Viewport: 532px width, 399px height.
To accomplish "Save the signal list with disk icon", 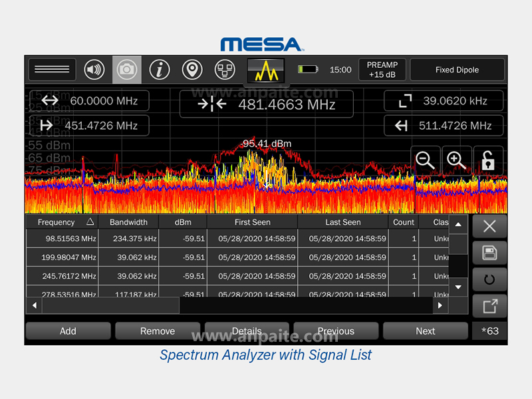I will 489,253.
